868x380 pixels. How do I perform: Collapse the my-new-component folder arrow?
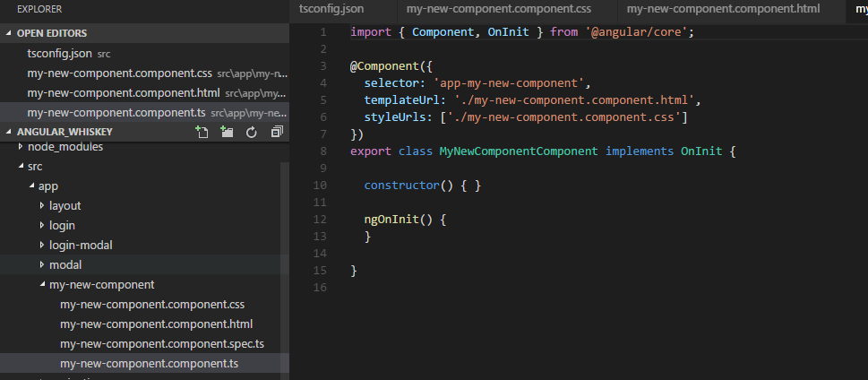click(42, 285)
